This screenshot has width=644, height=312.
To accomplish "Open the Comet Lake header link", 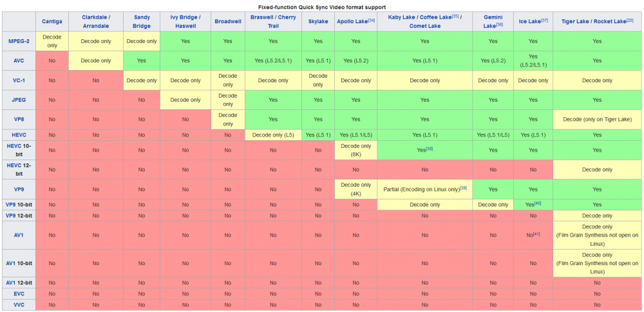I will [424, 26].
